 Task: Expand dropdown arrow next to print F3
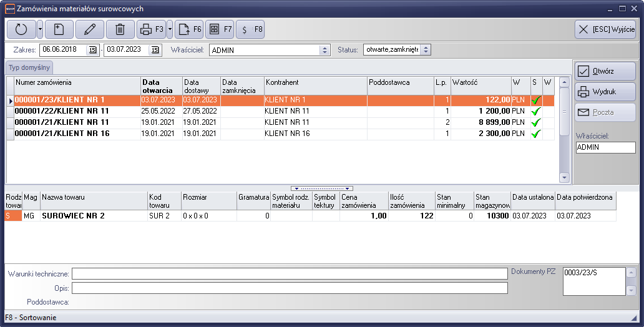click(x=170, y=29)
